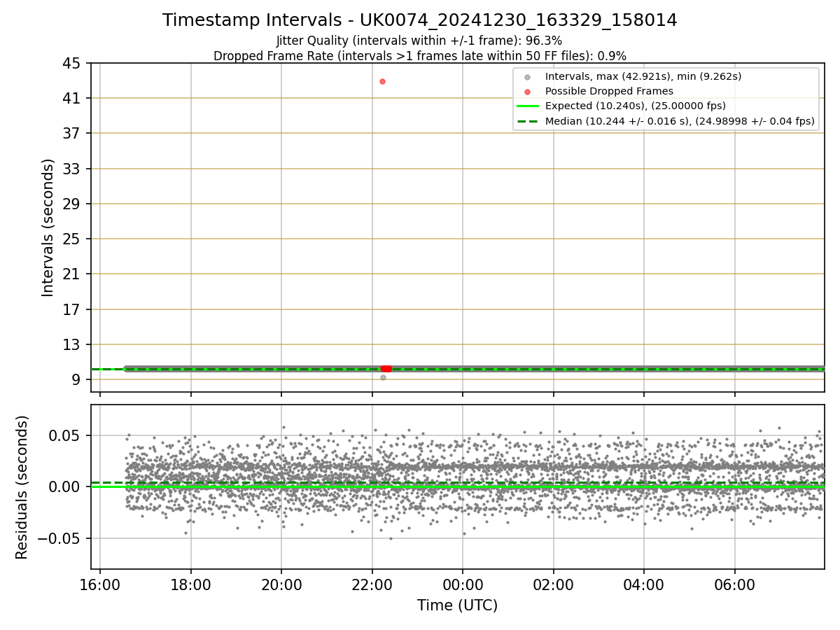Viewport: 840px width, 630px height.
Task: Click the 41 tick label on the intervals axis
Action: 73,99
